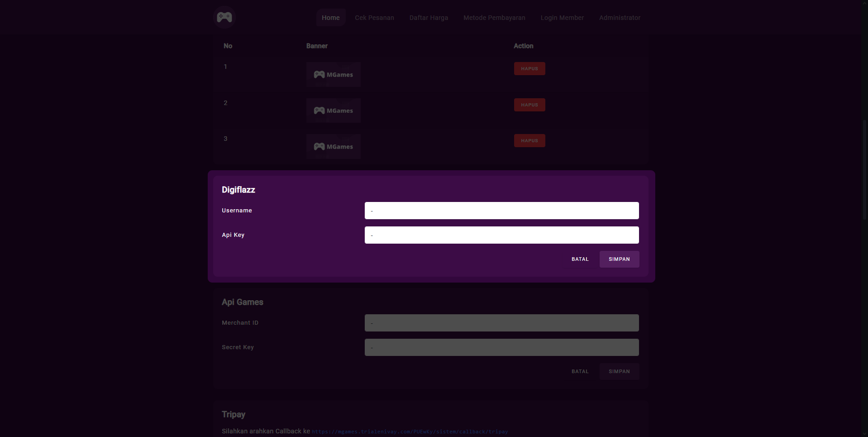The width and height of the screenshot is (868, 437).
Task: Open the Daftar Harga menu
Action: 429,18
